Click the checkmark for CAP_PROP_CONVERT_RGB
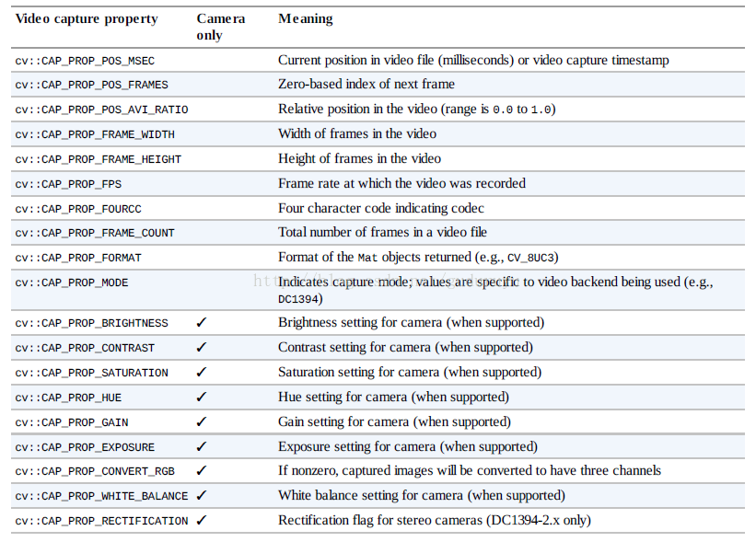Viewport: 756px width, 542px height. click(x=202, y=471)
